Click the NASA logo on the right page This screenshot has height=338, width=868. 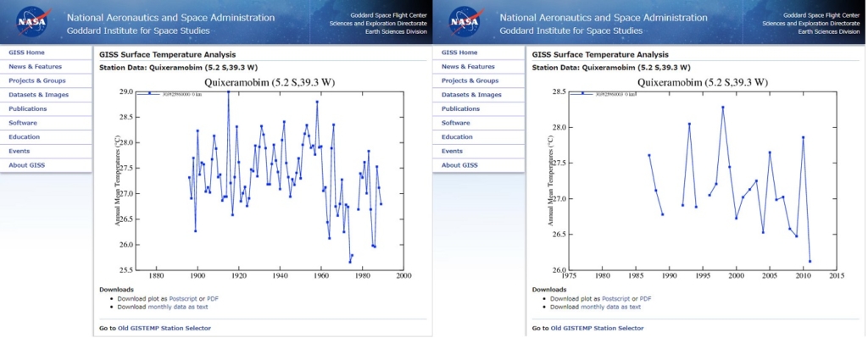point(465,21)
